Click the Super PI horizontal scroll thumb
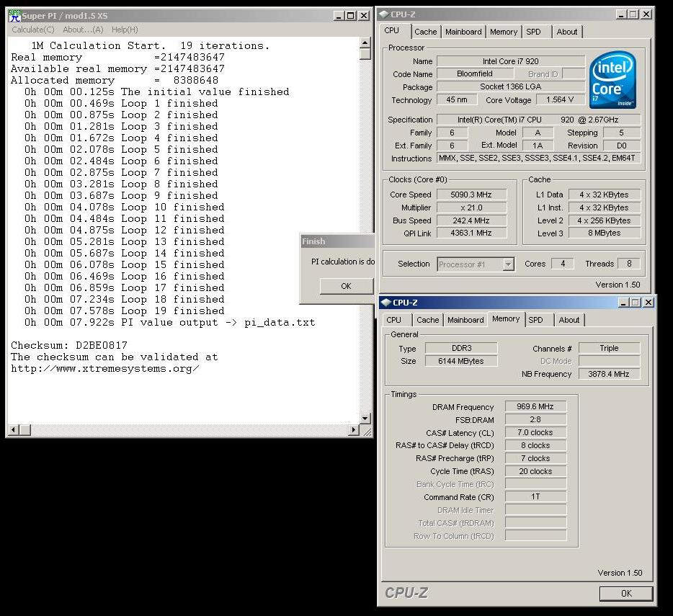Screen dimensions: 673x616 tap(25, 429)
